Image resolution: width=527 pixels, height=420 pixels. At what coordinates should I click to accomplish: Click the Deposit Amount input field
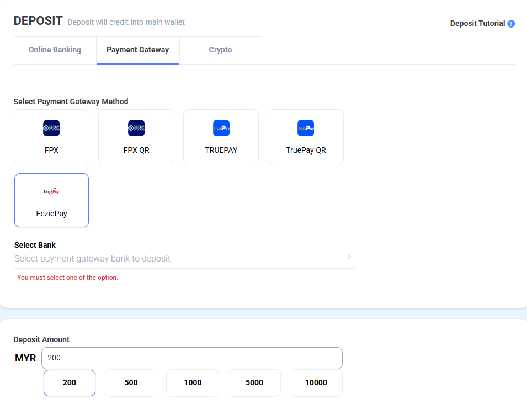coord(191,358)
